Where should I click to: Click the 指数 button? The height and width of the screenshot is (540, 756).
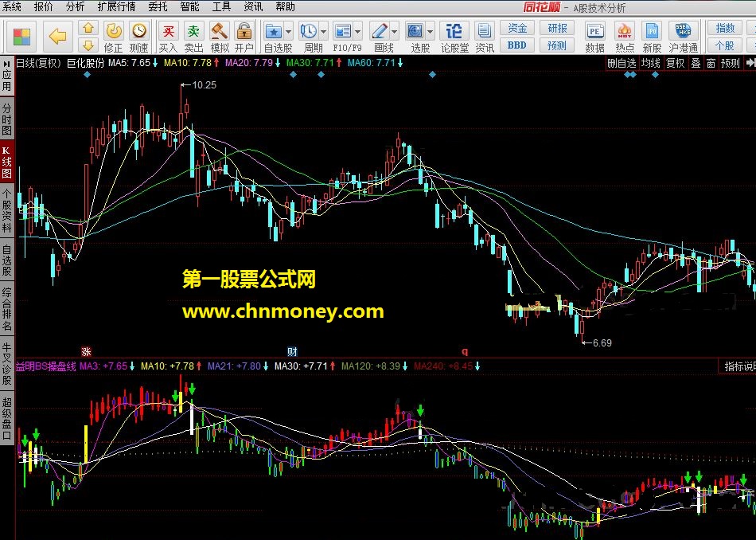725,29
